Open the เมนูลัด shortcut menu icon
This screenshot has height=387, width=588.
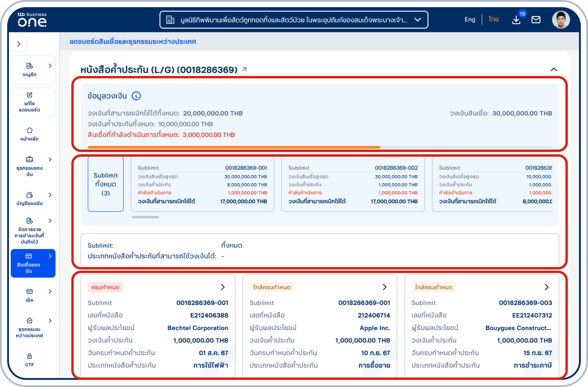click(29, 66)
